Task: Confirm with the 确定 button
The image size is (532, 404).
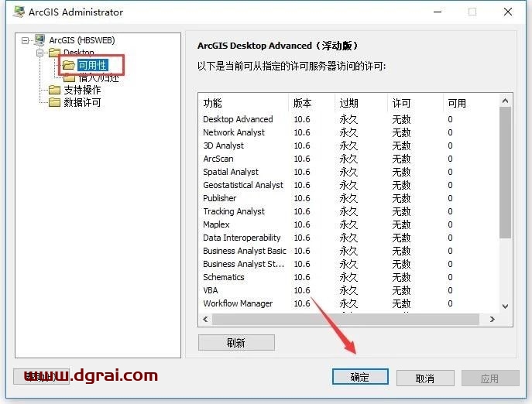Action: click(x=360, y=377)
